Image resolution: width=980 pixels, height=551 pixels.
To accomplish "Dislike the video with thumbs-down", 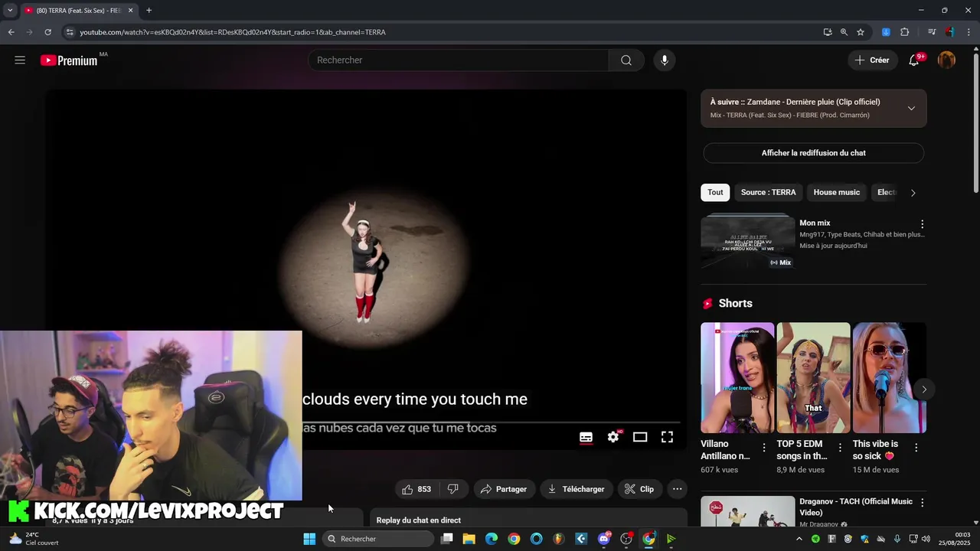I will tap(452, 489).
